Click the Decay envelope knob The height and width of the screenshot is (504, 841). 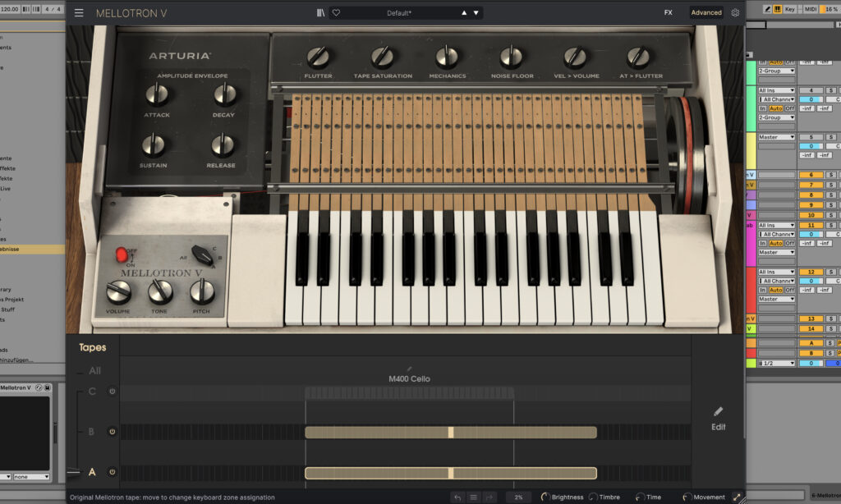(225, 95)
